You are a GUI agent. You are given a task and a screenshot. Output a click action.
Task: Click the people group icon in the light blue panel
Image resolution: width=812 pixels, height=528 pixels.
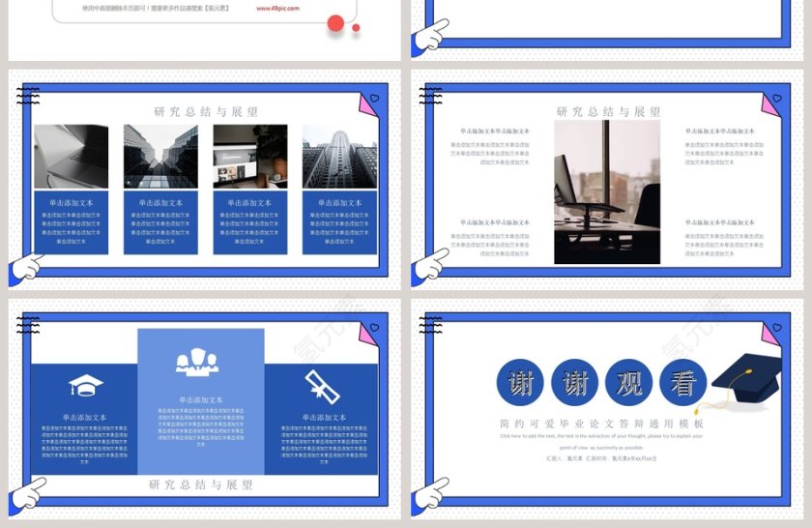[x=197, y=362]
